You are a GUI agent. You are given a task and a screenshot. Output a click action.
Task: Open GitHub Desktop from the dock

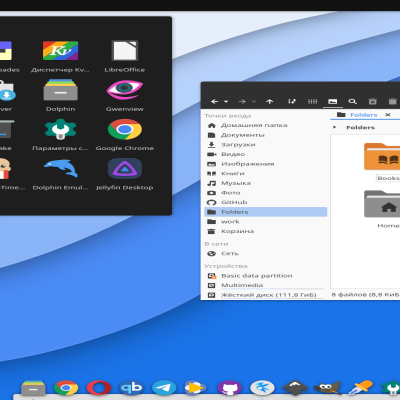click(x=229, y=388)
